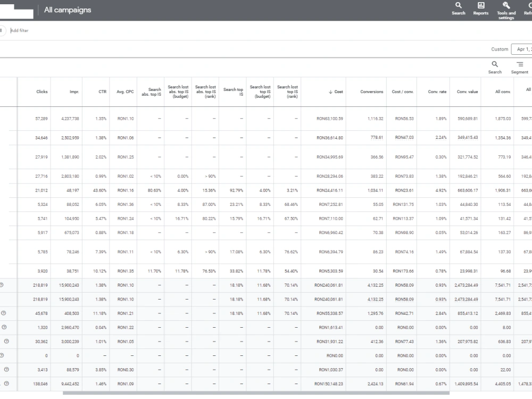
Task: Select the 27,919 clicks cell
Action: coord(41,157)
